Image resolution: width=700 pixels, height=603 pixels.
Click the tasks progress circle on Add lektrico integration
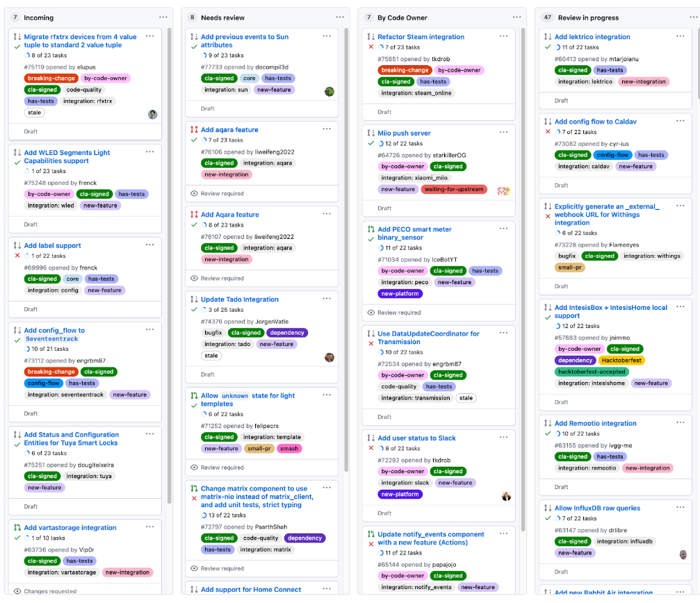[557, 47]
